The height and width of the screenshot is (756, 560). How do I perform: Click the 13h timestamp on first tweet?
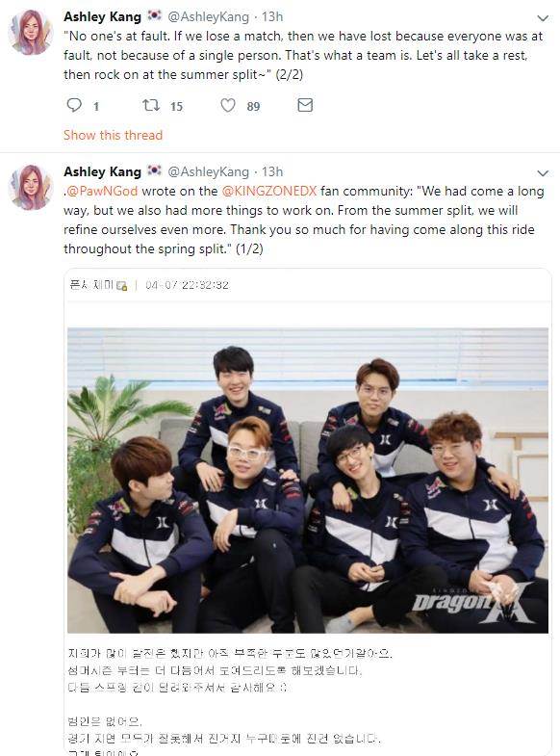[x=272, y=17]
